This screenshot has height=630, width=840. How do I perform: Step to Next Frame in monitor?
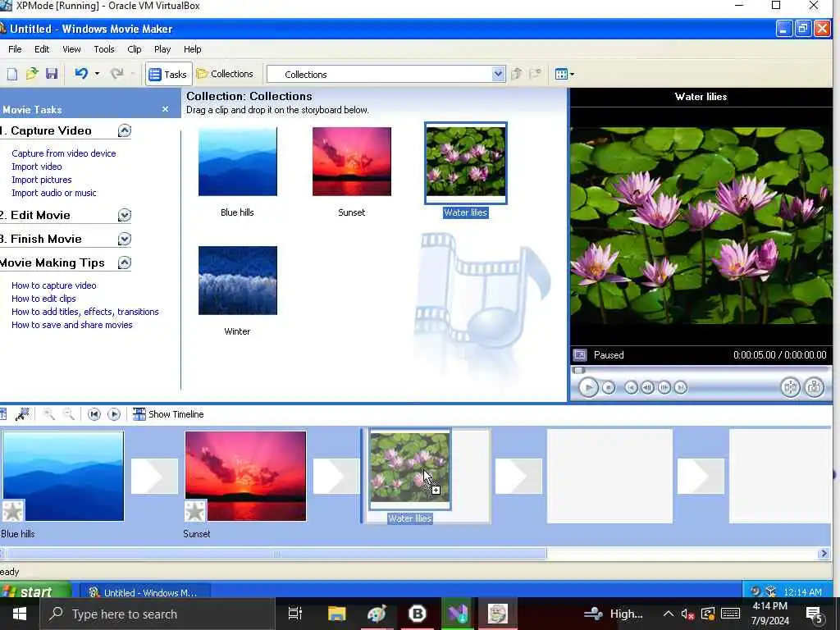(664, 387)
